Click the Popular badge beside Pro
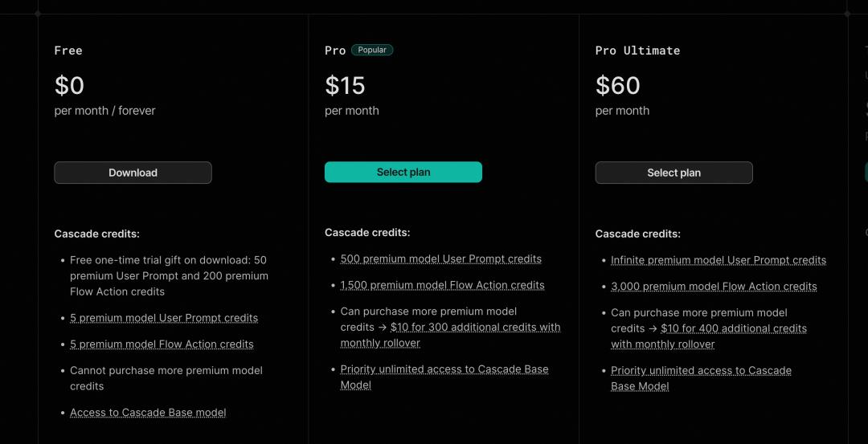 click(372, 50)
